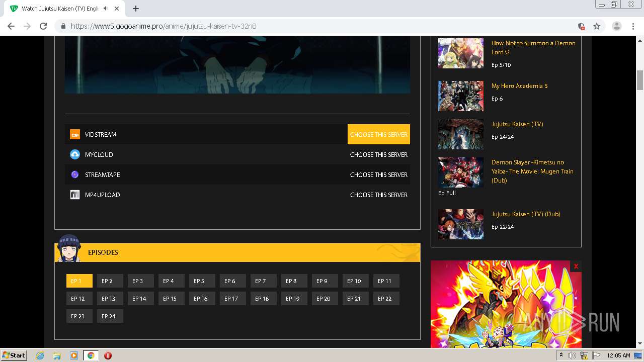Go back with the browser back arrow
This screenshot has width=644, height=362.
click(x=11, y=26)
